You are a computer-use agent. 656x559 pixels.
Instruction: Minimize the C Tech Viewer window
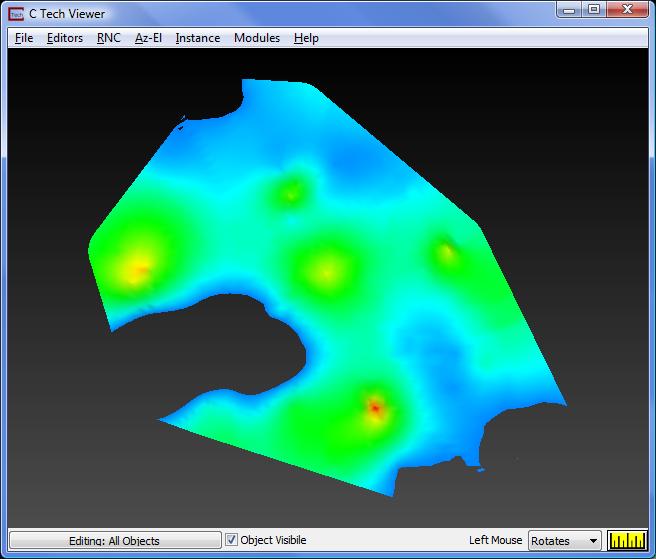pos(569,10)
